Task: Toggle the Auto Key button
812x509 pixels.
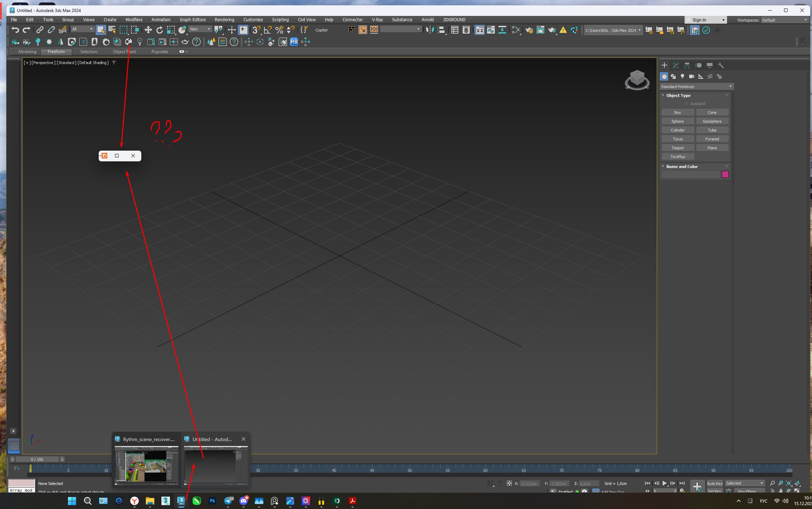Action: (714, 483)
